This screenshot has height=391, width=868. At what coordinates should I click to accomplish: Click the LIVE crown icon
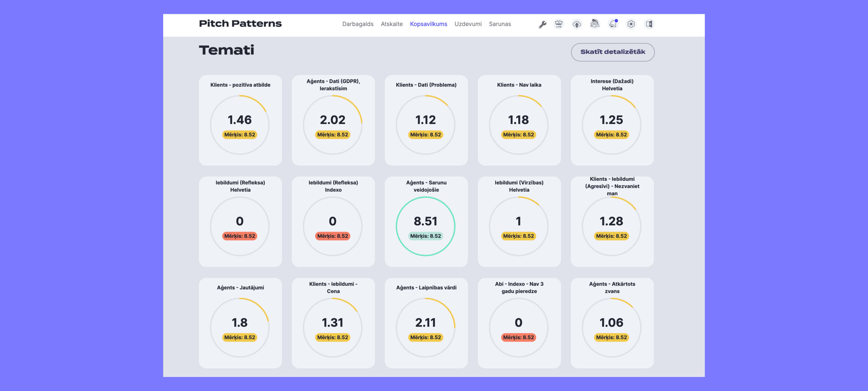pyautogui.click(x=558, y=24)
